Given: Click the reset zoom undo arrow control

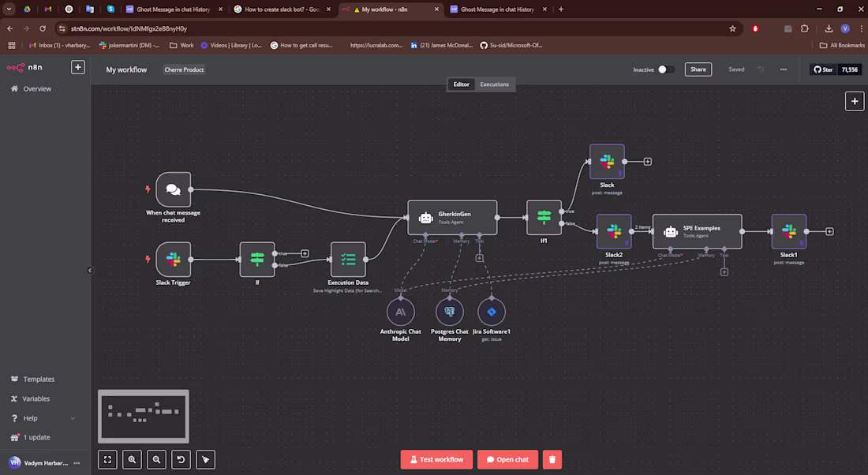Looking at the screenshot, I should click(x=181, y=459).
